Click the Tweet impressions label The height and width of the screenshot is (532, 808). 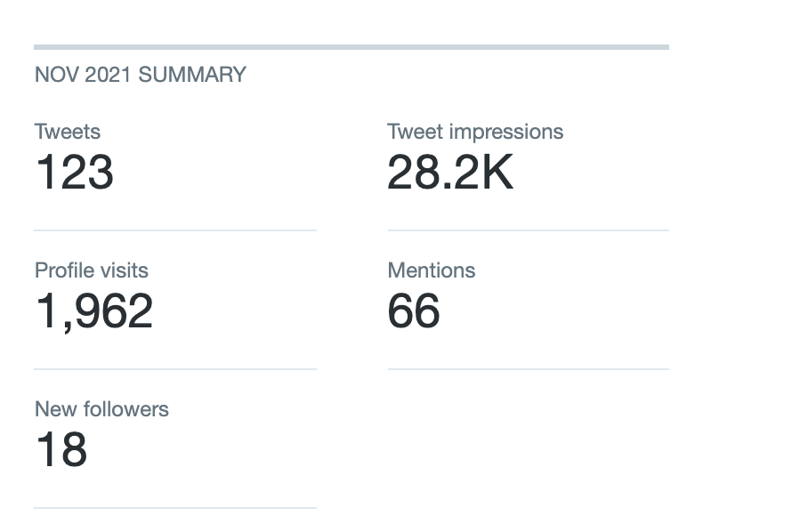475,132
